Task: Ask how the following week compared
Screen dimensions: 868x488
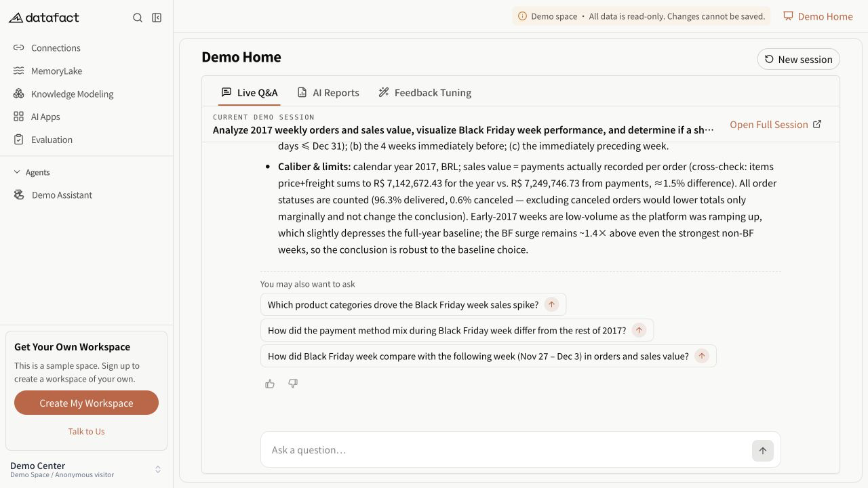Action: coord(488,357)
